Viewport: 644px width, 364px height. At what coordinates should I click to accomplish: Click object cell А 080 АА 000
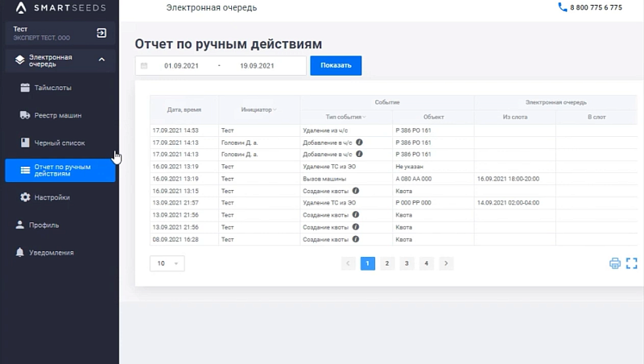(x=433, y=179)
